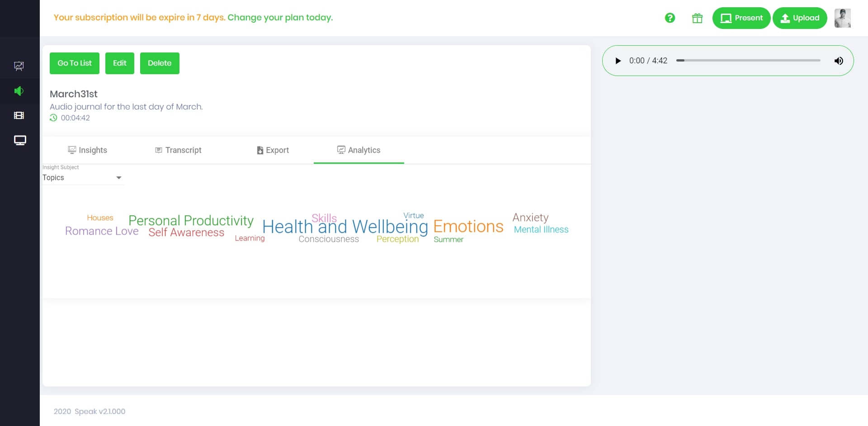Switch to the Transcript tab
Image resolution: width=868 pixels, height=426 pixels.
(178, 150)
